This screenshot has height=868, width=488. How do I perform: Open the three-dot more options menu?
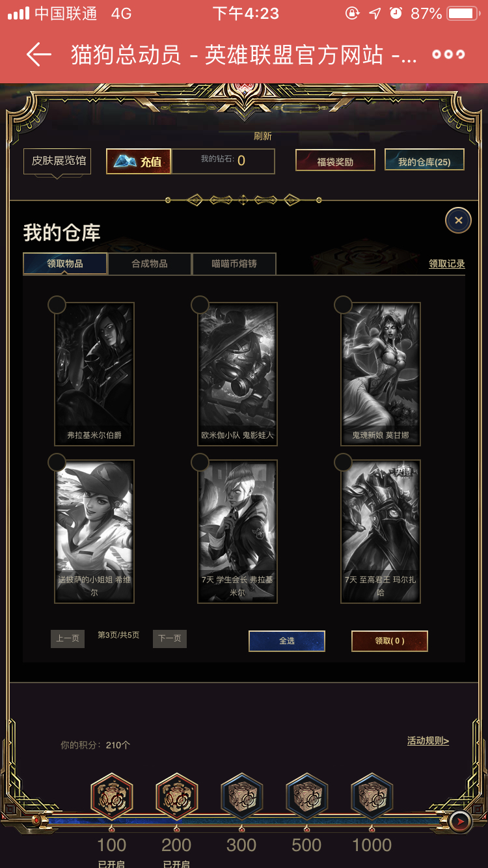449,55
